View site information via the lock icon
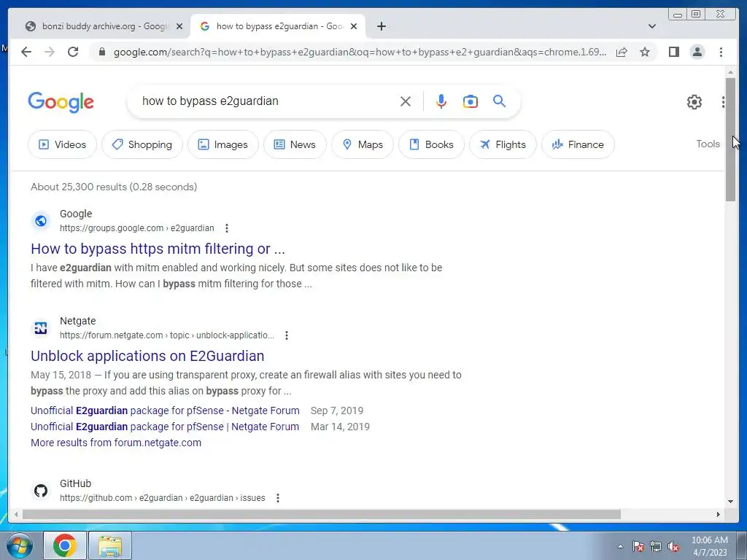Screen dimensions: 747x560 coord(101,52)
